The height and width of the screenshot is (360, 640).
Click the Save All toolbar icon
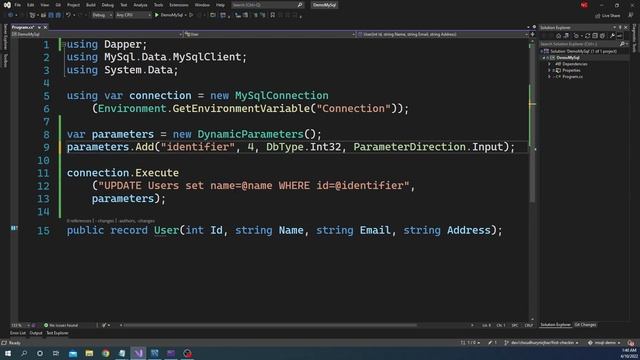pyautogui.click(x=58, y=15)
